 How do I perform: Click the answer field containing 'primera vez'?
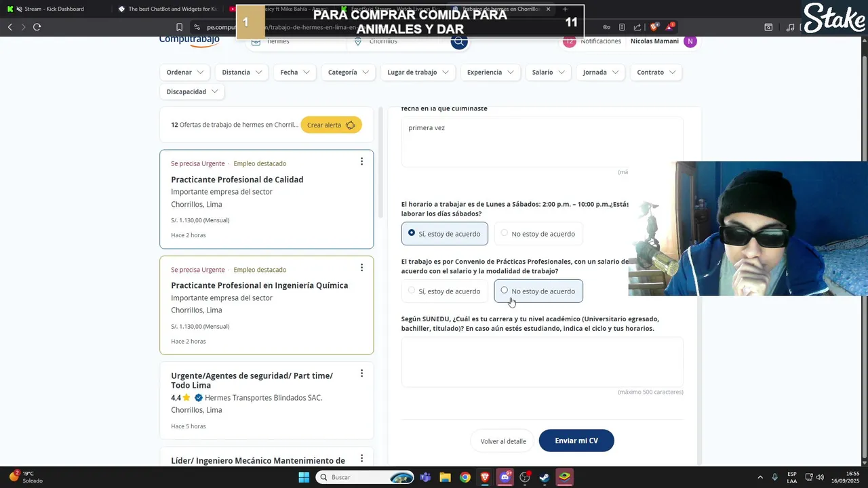542,142
